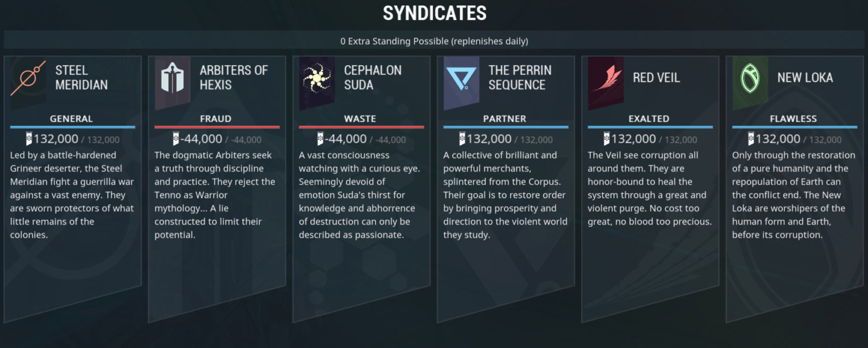Viewport: 868px width, 348px height.
Task: Click the WASTE rank title under Cephalon Suda
Action: pos(360,119)
